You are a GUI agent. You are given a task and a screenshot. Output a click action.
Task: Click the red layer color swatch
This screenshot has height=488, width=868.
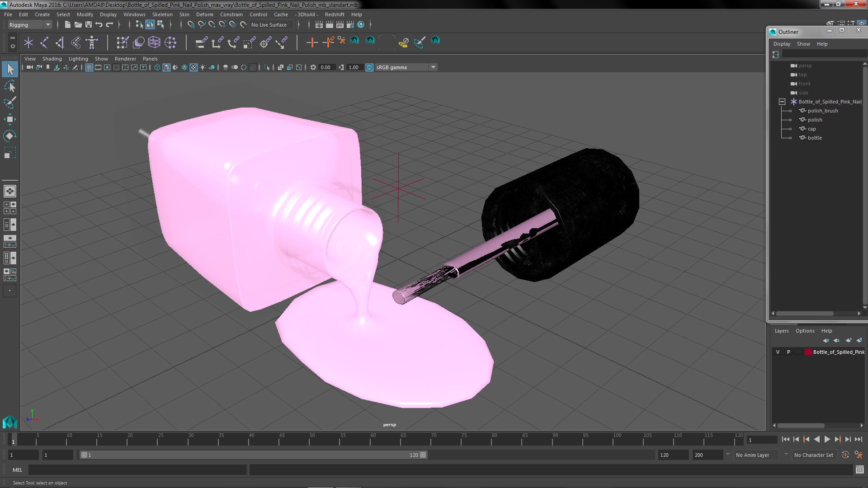pos(808,352)
